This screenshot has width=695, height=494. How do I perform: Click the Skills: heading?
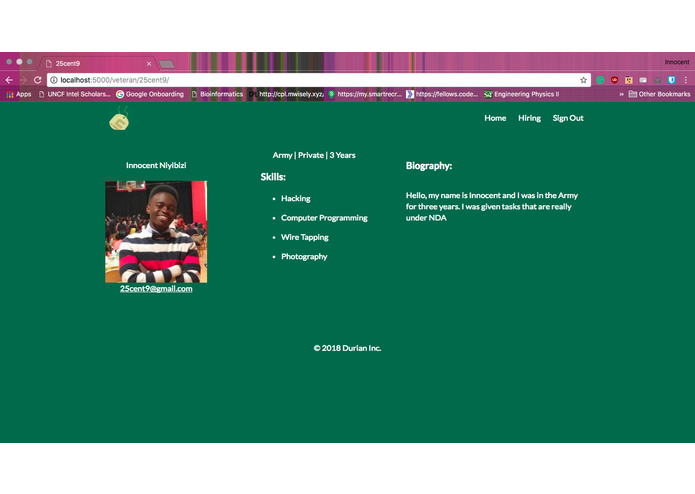[x=273, y=177]
